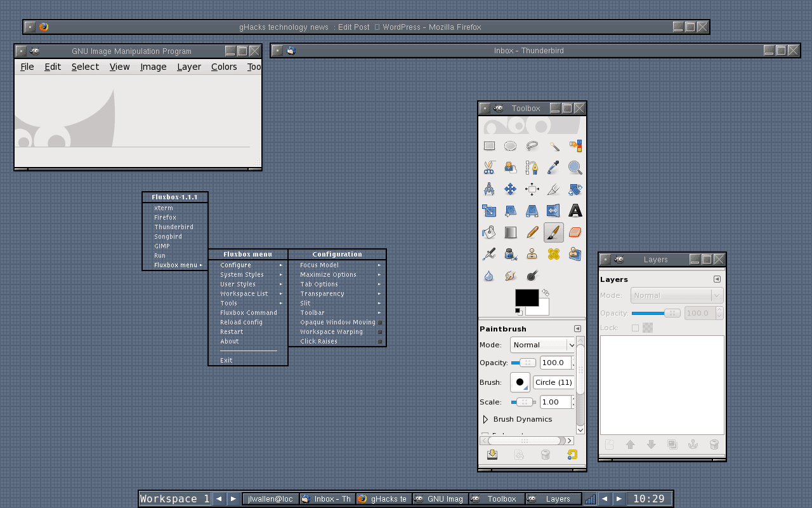The image size is (812, 508).
Task: Pick the Blur/Sharpen droplet tool
Action: 489,276
